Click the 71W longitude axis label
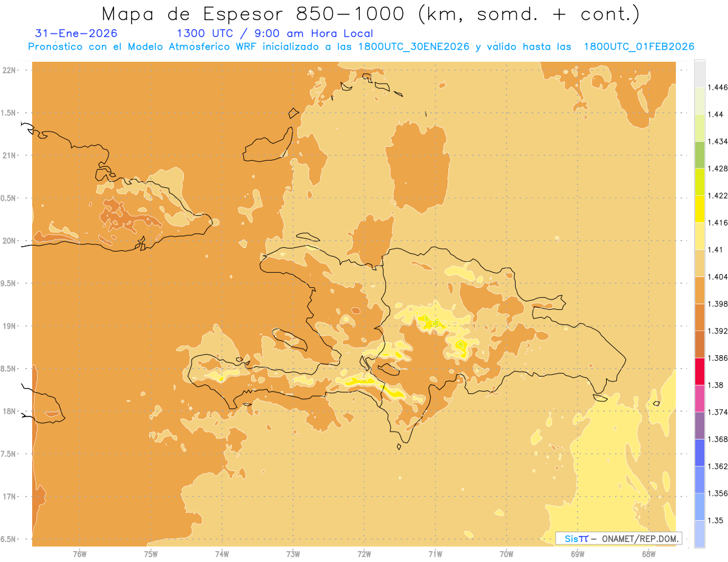Screen dimensions: 728x562 coord(435,554)
